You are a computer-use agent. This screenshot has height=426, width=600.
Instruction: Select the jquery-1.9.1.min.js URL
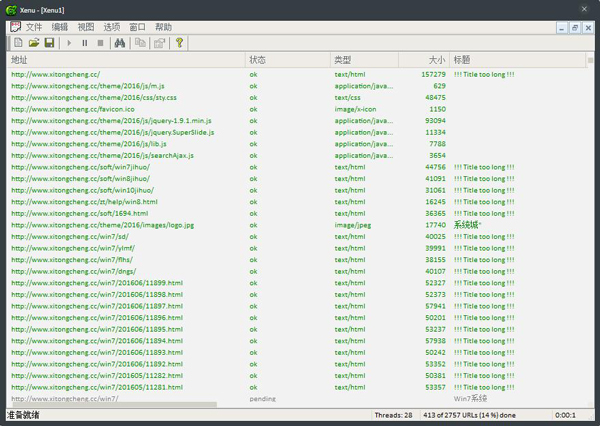[111, 121]
